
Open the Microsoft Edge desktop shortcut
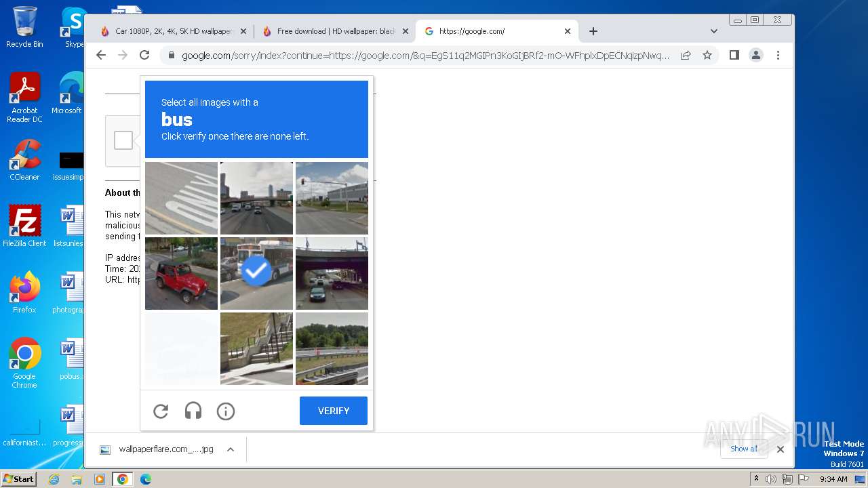point(68,94)
